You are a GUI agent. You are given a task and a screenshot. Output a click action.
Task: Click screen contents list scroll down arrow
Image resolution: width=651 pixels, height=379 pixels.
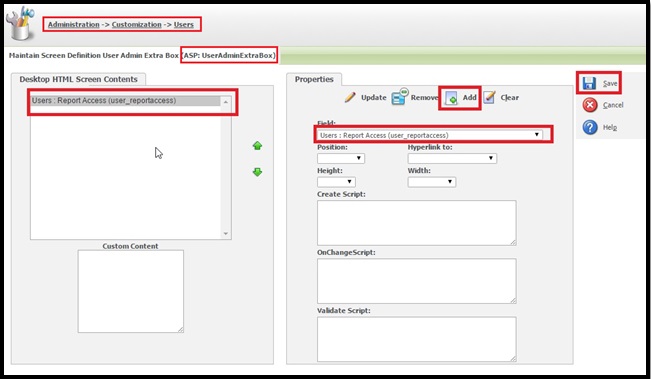pos(226,234)
